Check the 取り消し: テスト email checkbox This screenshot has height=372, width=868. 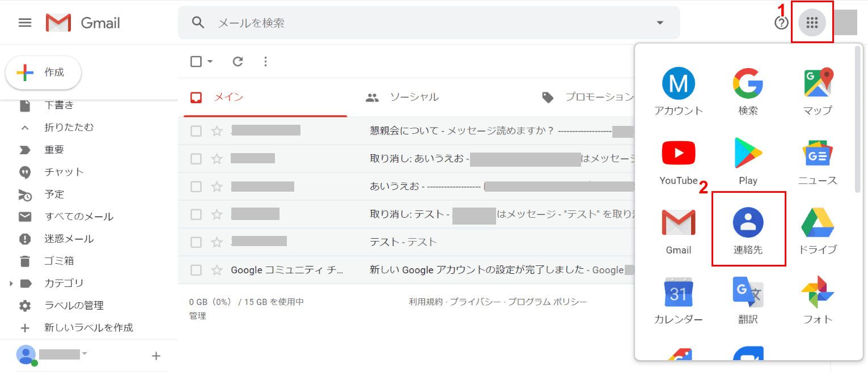click(196, 214)
